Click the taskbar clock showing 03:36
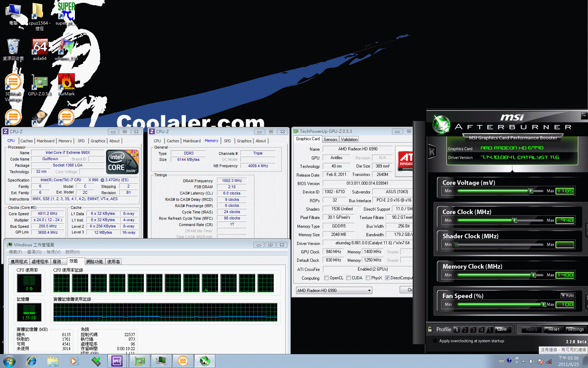 pos(568,361)
